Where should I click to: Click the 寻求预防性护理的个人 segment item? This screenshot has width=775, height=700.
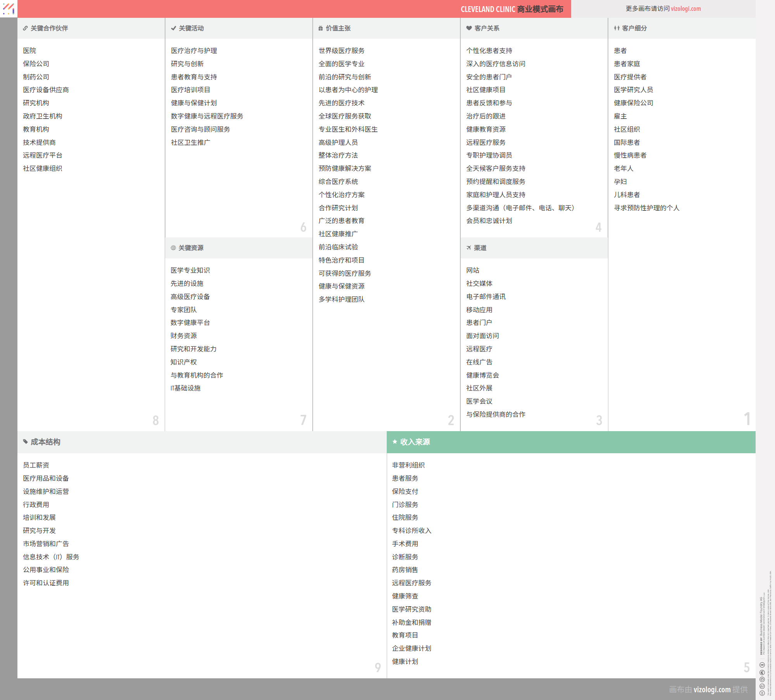(x=646, y=208)
